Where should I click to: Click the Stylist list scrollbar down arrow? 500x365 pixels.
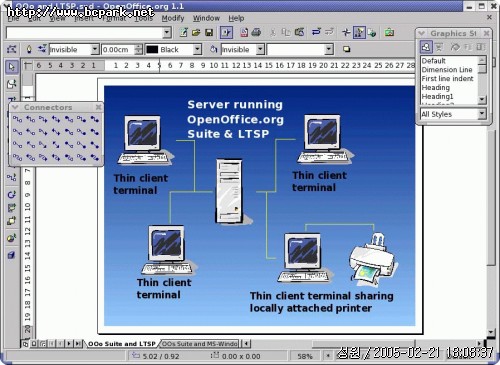click(x=482, y=99)
